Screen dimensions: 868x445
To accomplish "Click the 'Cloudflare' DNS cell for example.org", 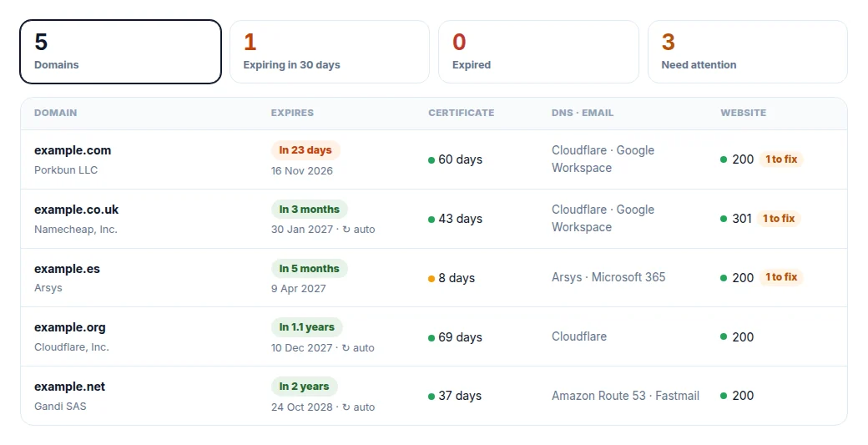I will (x=579, y=336).
